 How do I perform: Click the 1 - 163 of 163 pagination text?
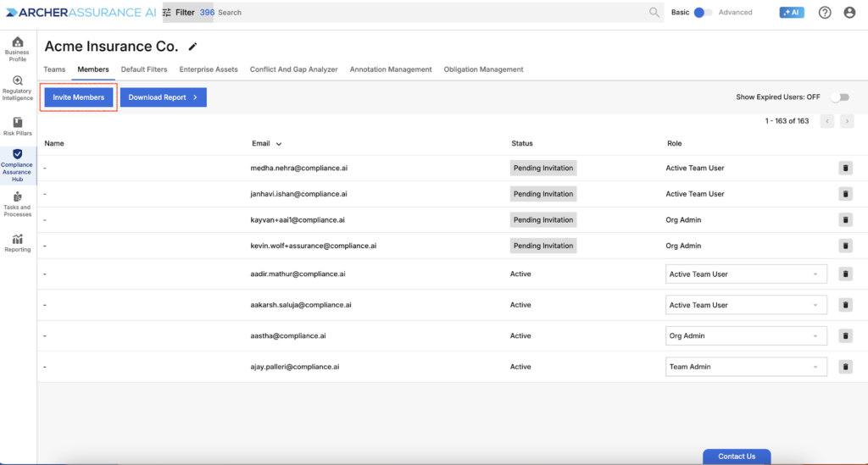[787, 121]
